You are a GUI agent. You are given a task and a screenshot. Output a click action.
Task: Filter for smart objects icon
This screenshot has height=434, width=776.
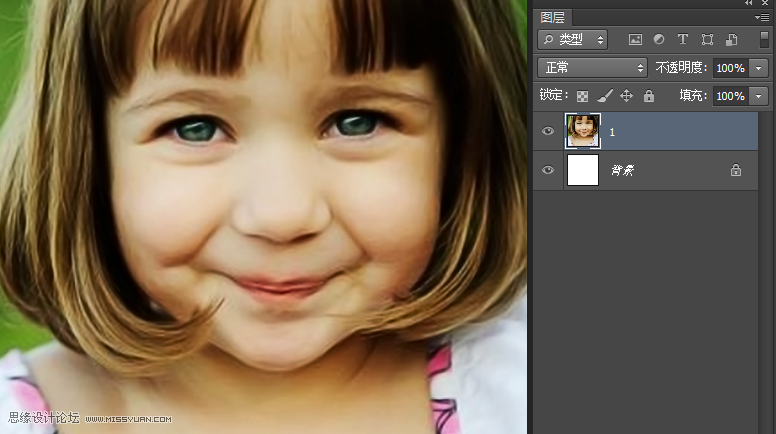[x=731, y=40]
